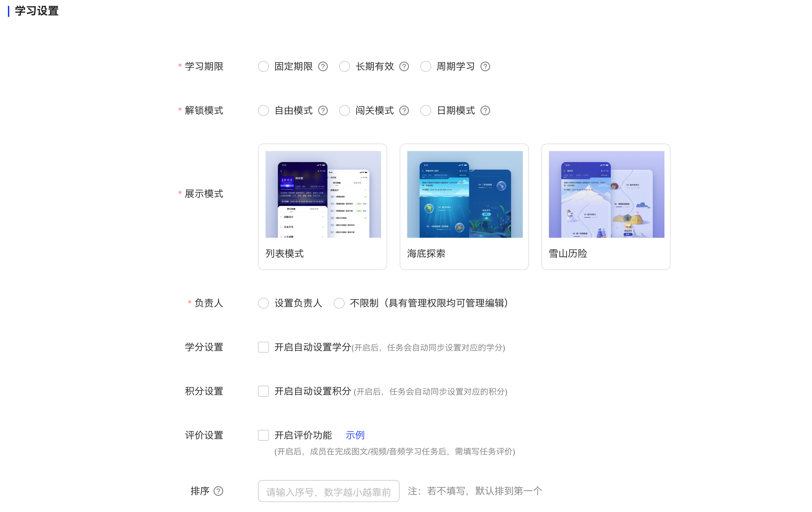
Task: Click the 学分设置 field label
Action: coord(204,347)
